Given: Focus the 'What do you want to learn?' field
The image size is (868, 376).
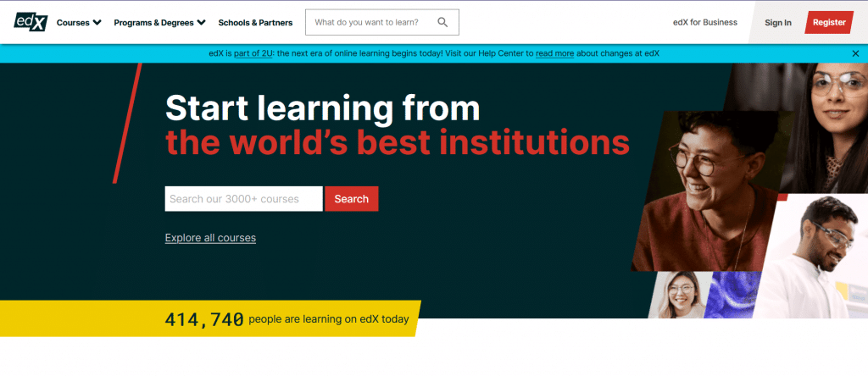Looking at the screenshot, I should [x=382, y=22].
